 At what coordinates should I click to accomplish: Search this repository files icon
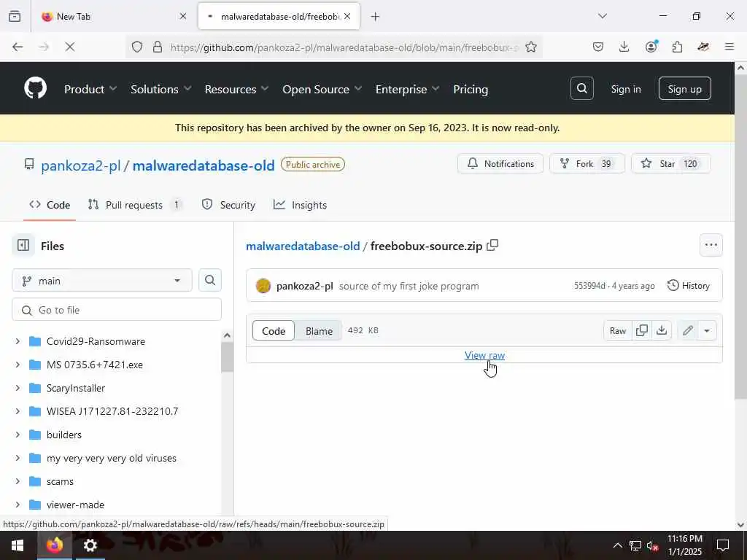(x=209, y=280)
